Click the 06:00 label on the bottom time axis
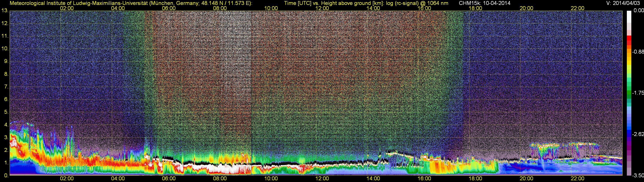 tap(169, 179)
